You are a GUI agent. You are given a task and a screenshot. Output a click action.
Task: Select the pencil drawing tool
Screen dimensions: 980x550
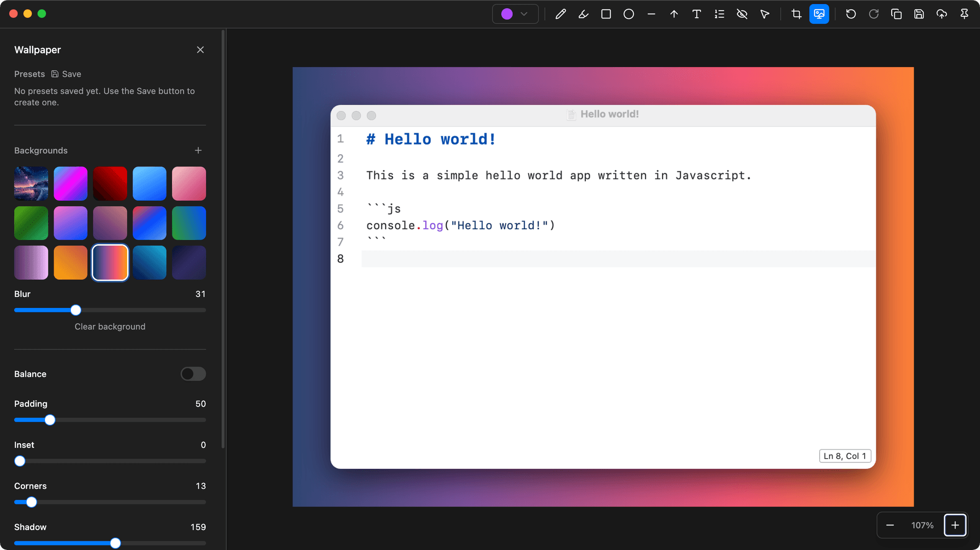click(x=560, y=14)
